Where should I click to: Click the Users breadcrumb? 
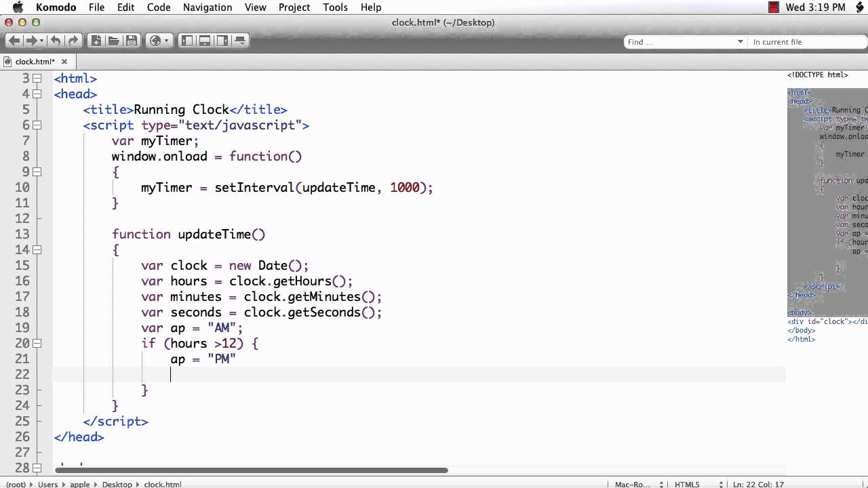pos(47,484)
